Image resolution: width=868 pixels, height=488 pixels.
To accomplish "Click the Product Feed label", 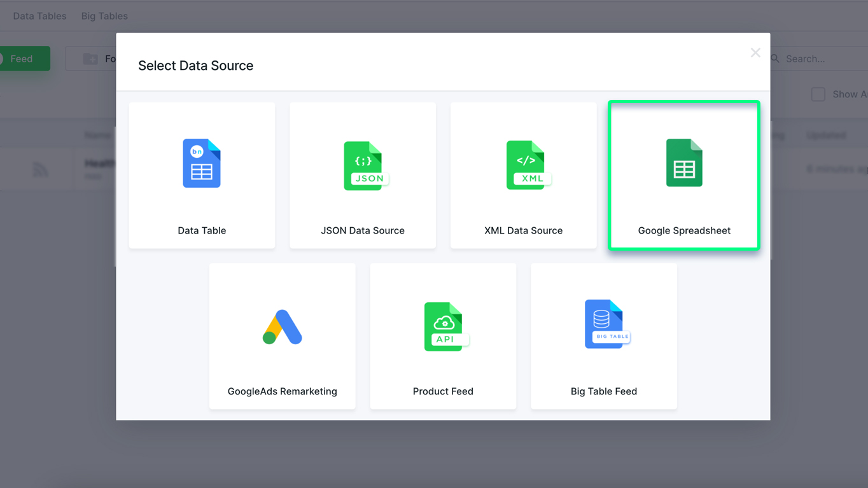I will pos(443,391).
